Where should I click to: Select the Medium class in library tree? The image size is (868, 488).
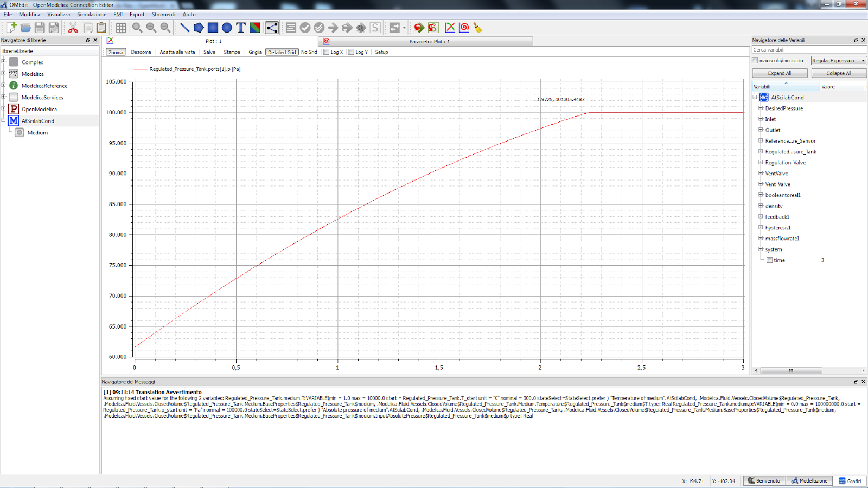37,133
